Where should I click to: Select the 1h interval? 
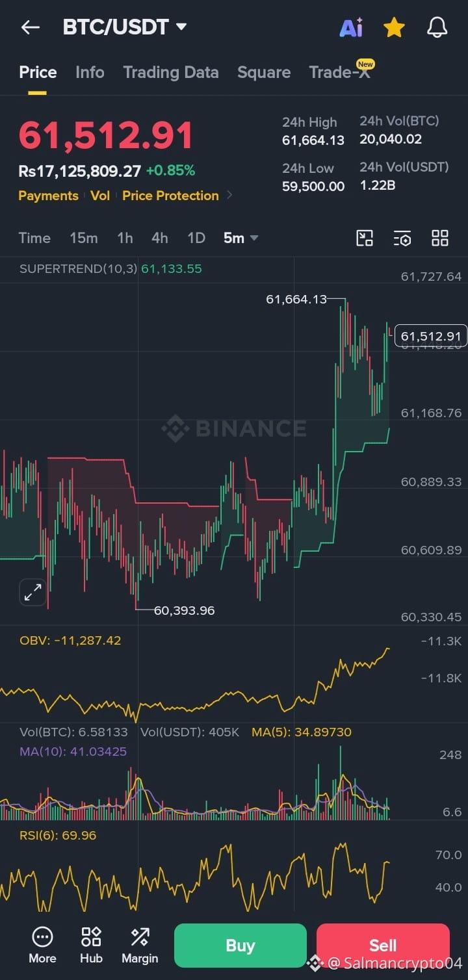click(x=125, y=238)
